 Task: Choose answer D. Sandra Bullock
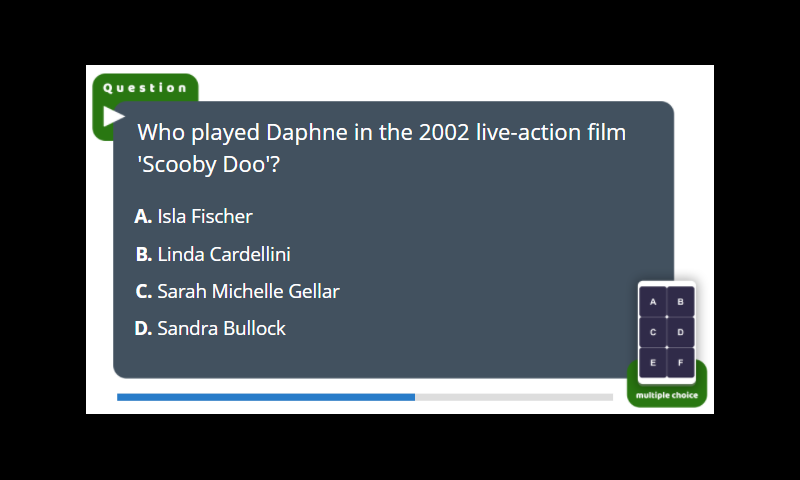[x=210, y=328]
